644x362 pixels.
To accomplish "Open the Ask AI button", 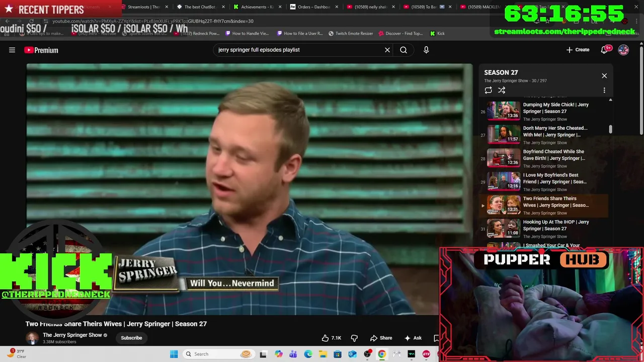I will click(413, 338).
